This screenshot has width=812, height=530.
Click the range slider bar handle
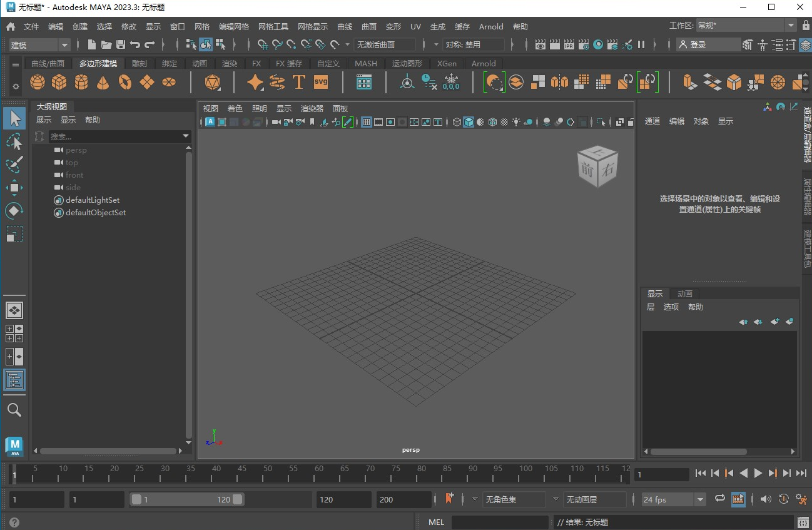coord(186,499)
